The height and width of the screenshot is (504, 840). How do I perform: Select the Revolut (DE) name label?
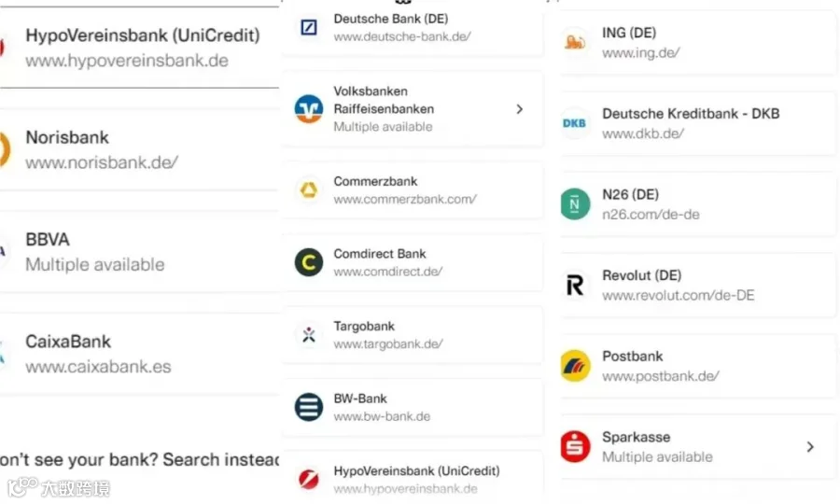[x=642, y=275]
